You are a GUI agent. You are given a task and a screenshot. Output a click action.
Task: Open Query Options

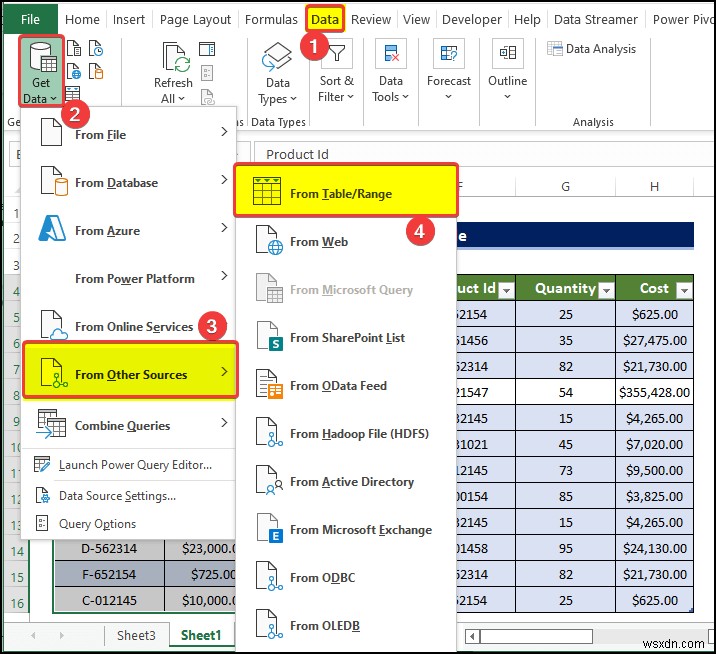point(129,523)
